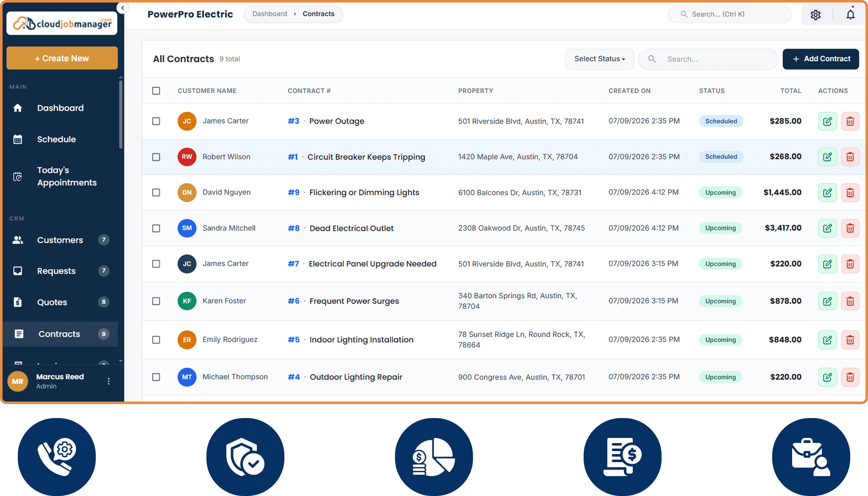Open contract #4 link
This screenshot has width=868, height=496.
point(294,377)
